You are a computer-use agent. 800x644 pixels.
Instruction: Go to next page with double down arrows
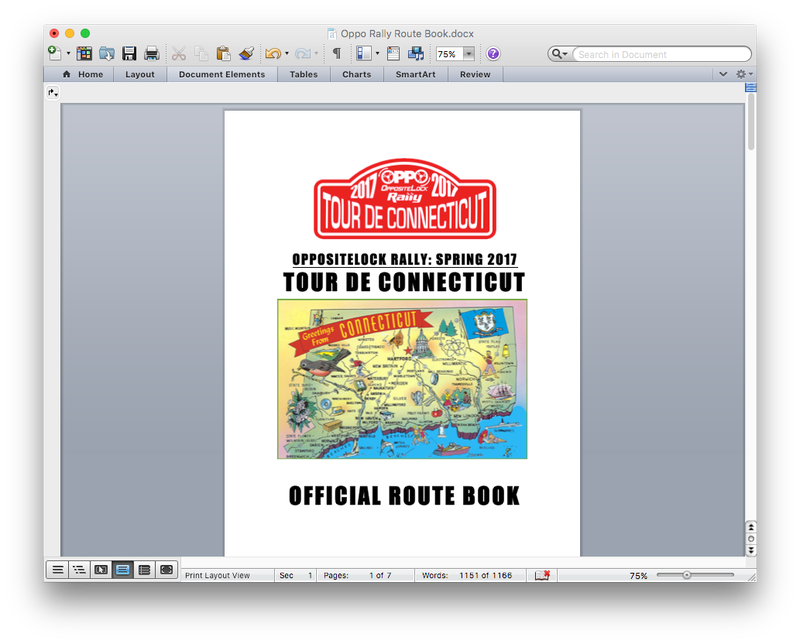tap(751, 550)
